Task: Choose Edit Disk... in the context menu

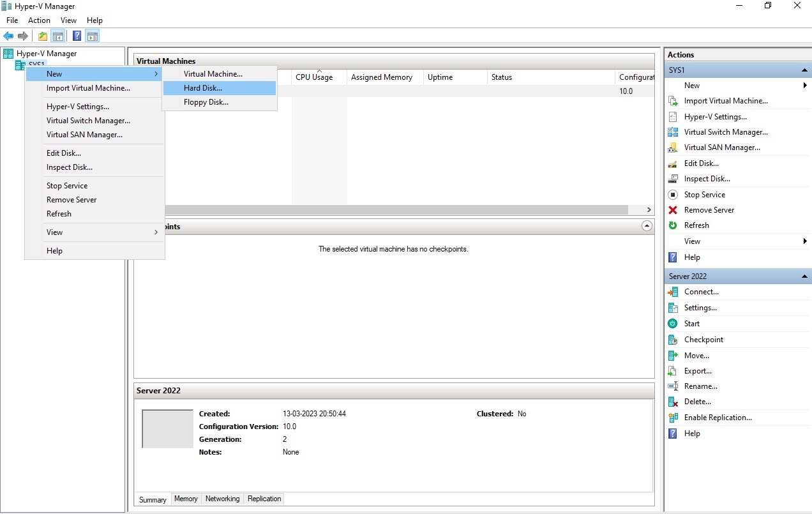Action: pos(94,153)
